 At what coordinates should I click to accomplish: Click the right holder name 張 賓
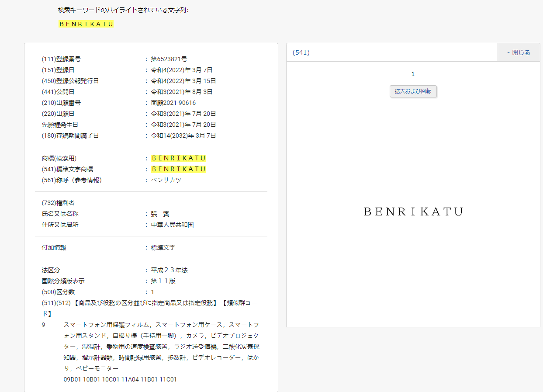click(160, 214)
